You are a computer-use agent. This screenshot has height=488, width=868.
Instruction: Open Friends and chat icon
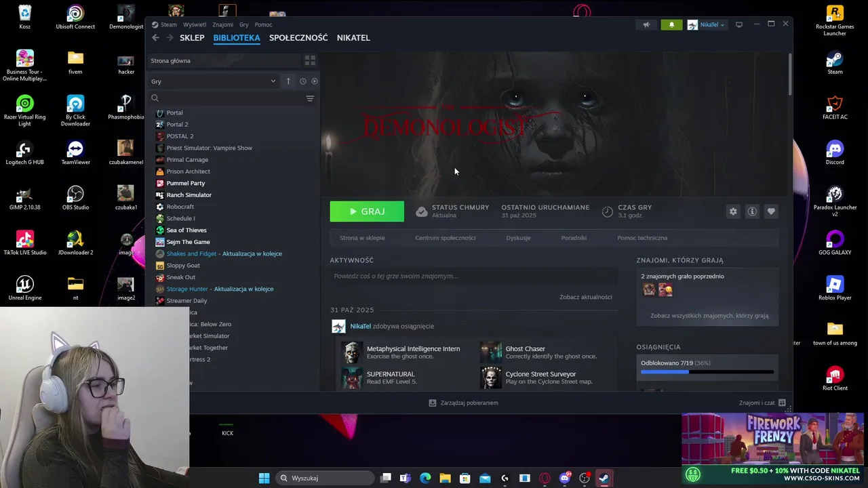pyautogui.click(x=782, y=403)
